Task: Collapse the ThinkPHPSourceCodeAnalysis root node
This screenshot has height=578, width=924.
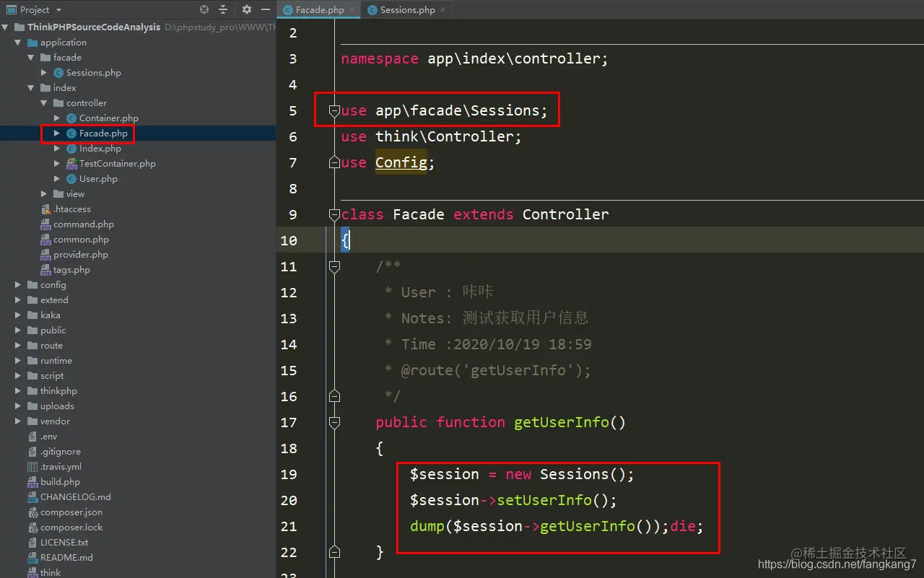Action: [x=5, y=27]
